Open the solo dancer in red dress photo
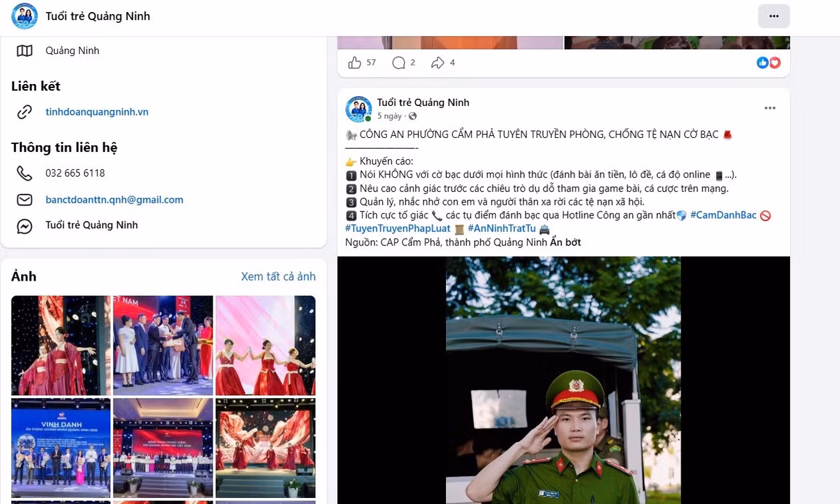Viewport: 840px width, 504px height. tap(61, 345)
